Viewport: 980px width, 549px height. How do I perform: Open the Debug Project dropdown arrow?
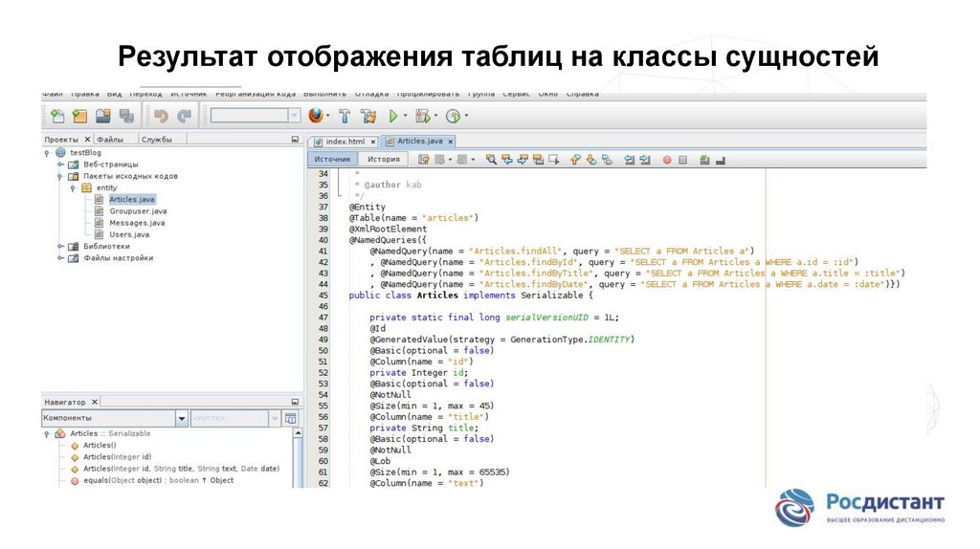pos(435,116)
